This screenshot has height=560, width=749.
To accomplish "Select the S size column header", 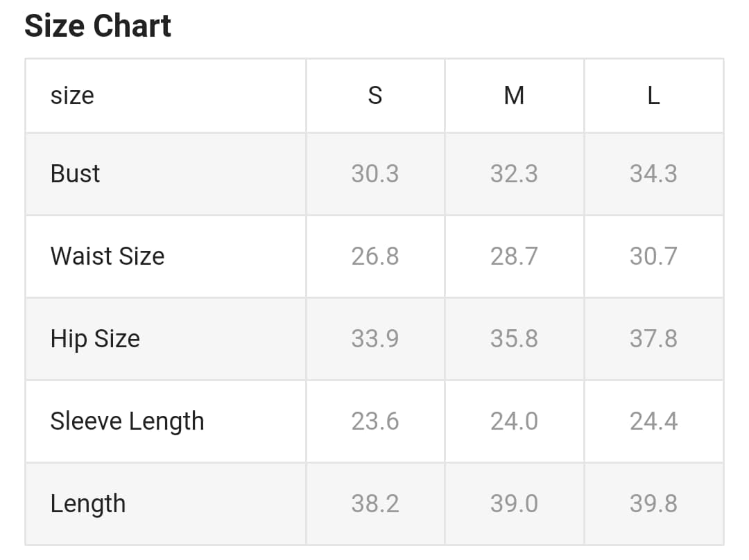I will [x=375, y=95].
